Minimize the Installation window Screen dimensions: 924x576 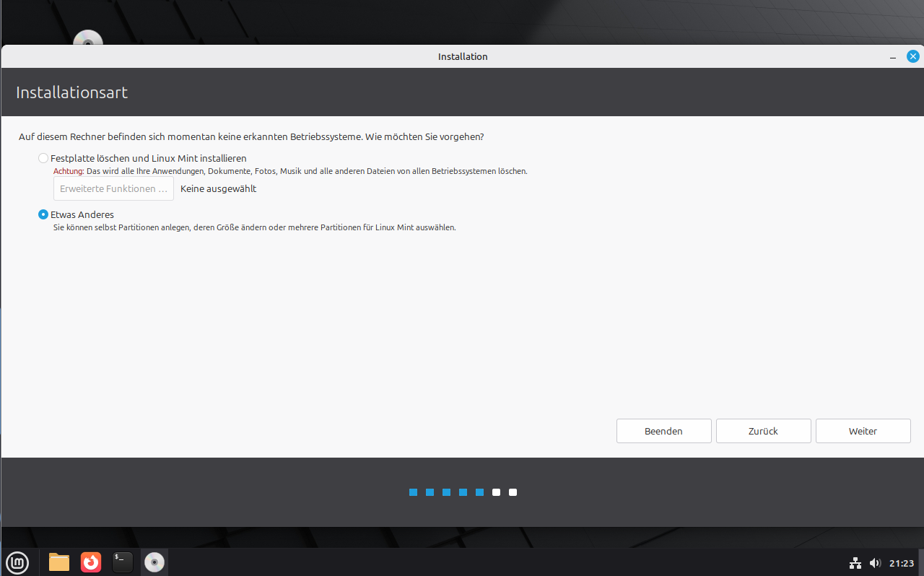click(893, 57)
